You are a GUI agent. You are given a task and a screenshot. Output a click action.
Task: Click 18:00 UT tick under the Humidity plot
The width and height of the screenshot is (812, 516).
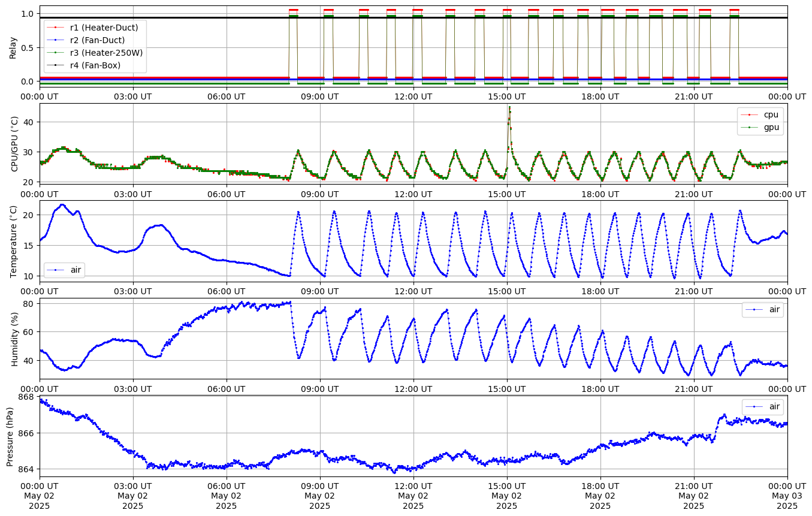coord(600,388)
